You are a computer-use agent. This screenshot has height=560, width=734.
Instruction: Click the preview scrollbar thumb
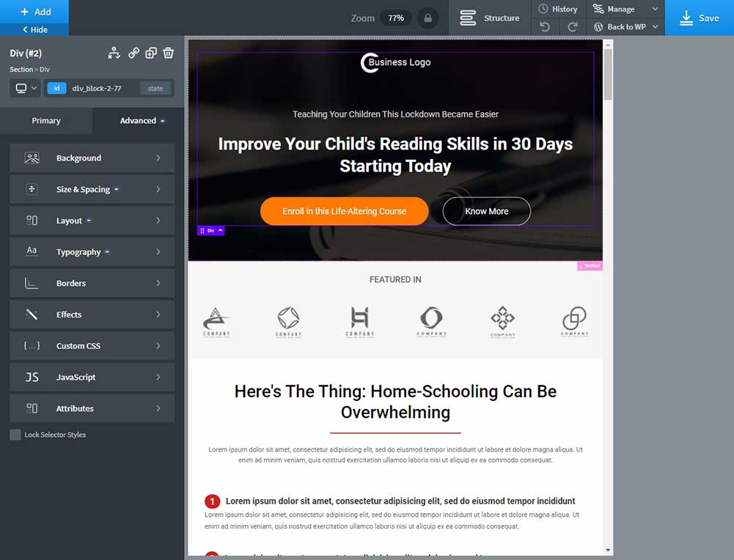[608, 74]
